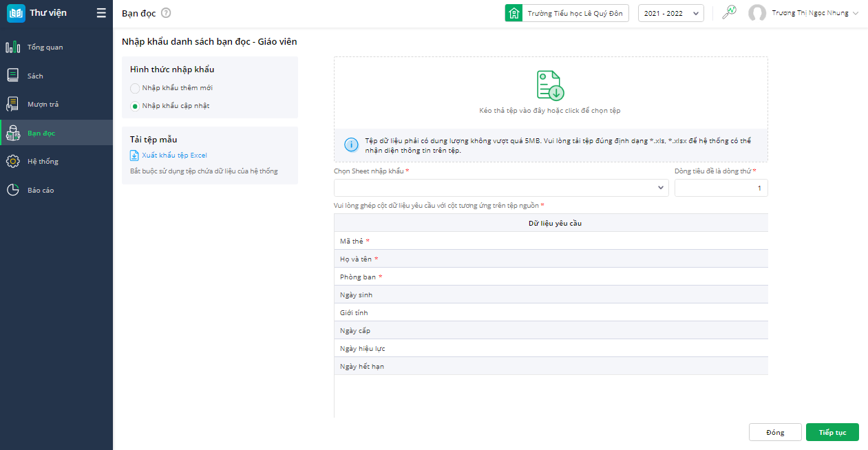Go to the Thư viện app logo
The height and width of the screenshot is (450, 868).
[x=16, y=13]
